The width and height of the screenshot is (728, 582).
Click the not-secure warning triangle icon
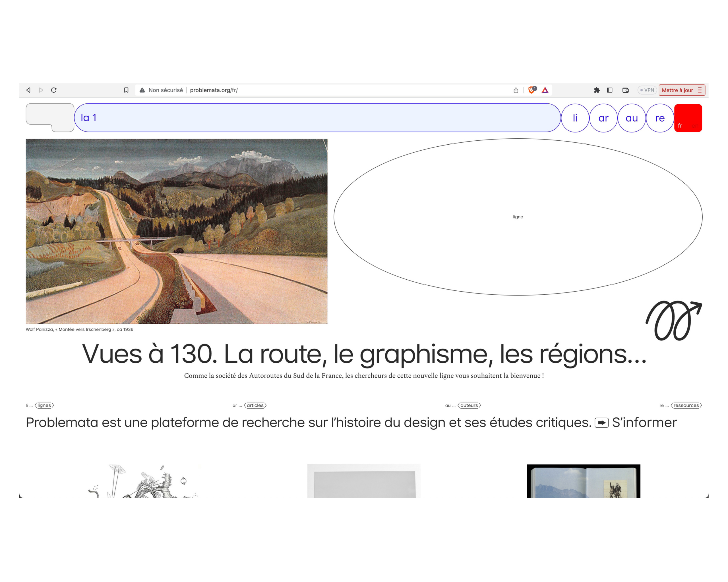click(142, 90)
